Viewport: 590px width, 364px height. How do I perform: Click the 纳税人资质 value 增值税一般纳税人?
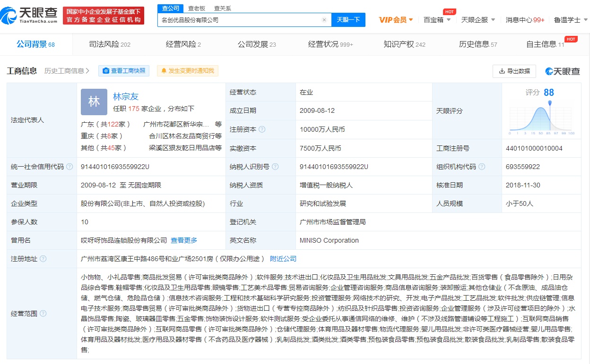click(326, 185)
